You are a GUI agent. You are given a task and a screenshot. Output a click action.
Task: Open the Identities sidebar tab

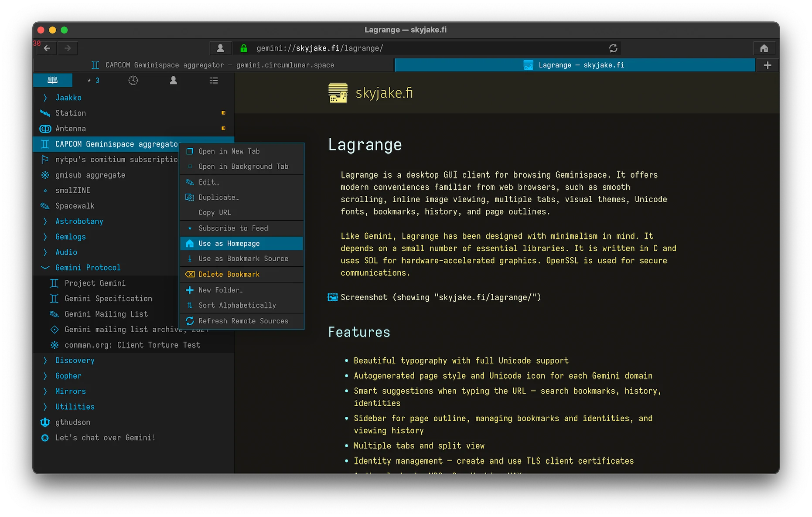[173, 80]
